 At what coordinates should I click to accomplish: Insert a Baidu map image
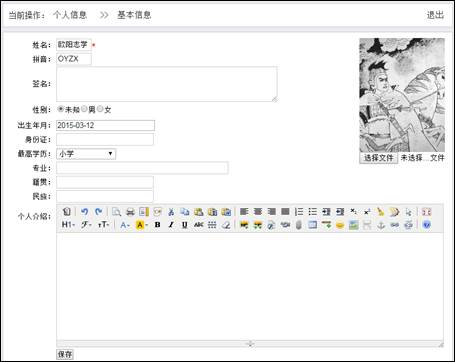pyautogui.click(x=354, y=225)
